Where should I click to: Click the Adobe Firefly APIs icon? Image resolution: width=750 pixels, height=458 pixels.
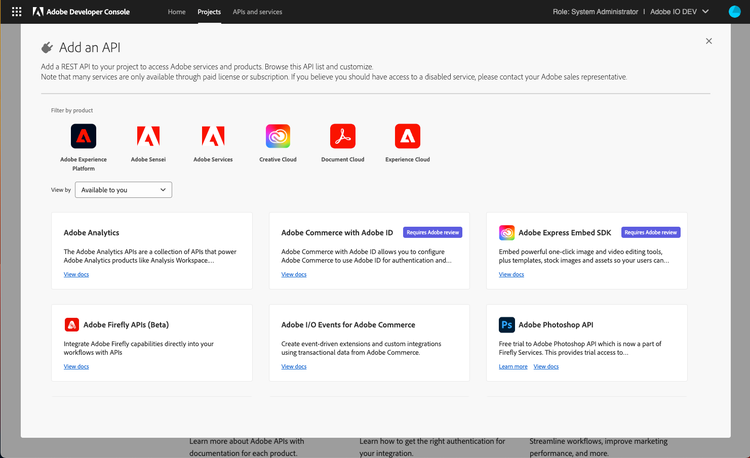click(72, 325)
